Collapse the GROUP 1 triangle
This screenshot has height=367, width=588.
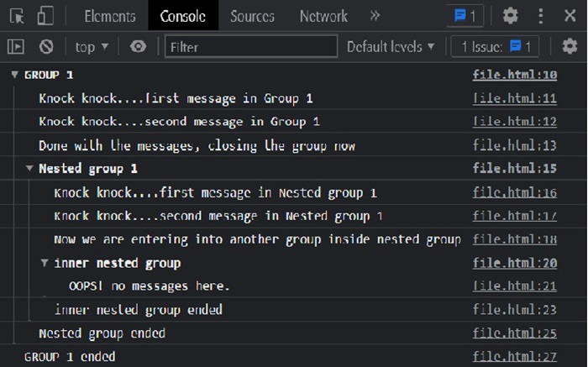(14, 75)
